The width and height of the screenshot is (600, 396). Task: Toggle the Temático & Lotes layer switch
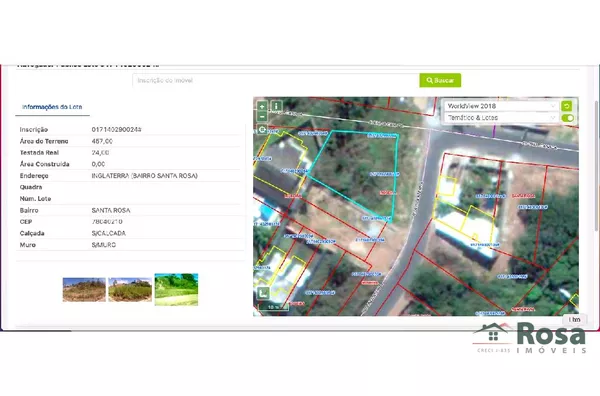tap(567, 118)
